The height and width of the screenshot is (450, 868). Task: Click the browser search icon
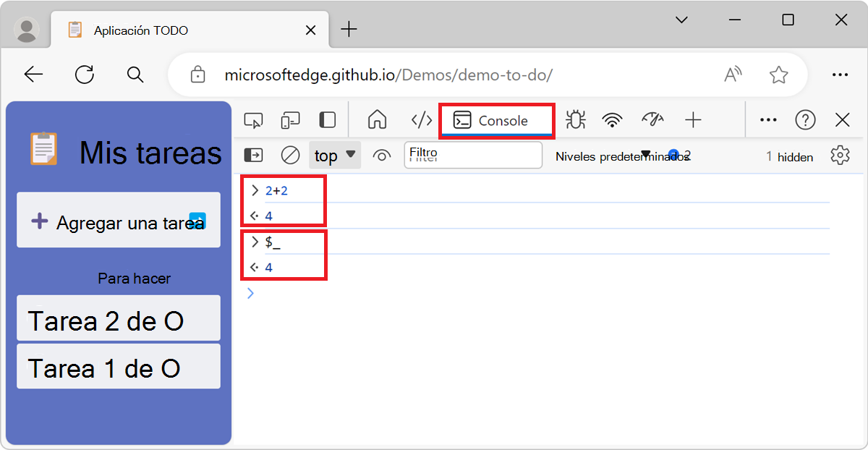tap(135, 74)
